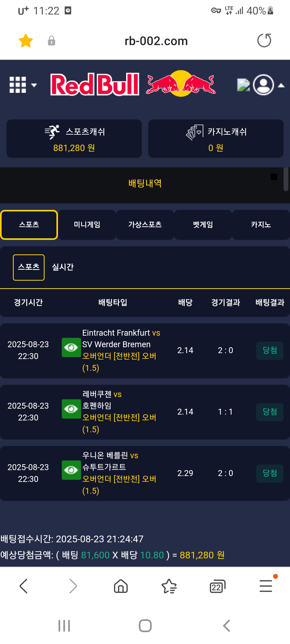290x644 pixels.
Task: Open the browser hamburger menu
Action: [x=266, y=586]
